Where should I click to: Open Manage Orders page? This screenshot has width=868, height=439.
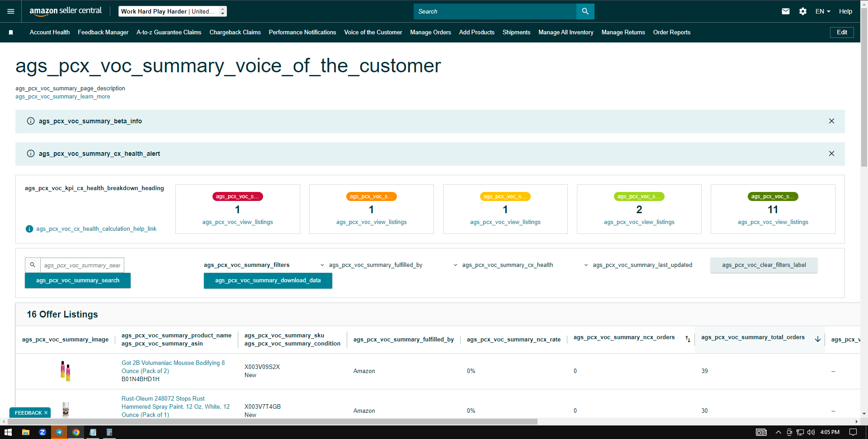point(430,33)
